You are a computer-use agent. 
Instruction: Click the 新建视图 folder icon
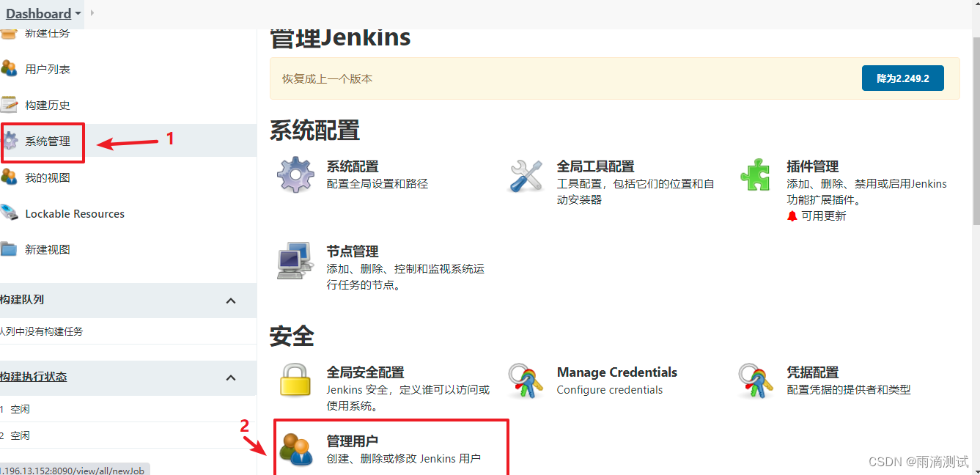9,249
